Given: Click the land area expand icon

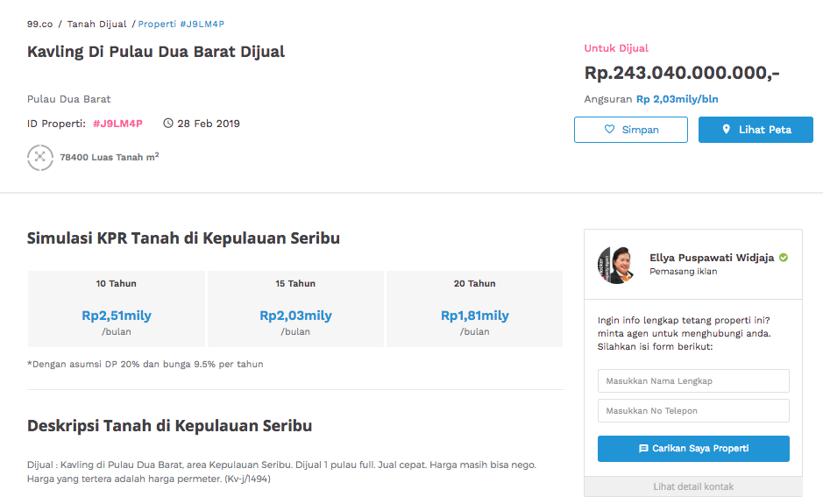Looking at the screenshot, I should [40, 157].
